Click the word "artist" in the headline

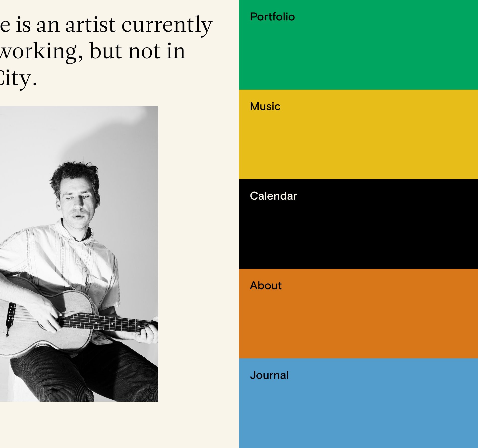90,25
